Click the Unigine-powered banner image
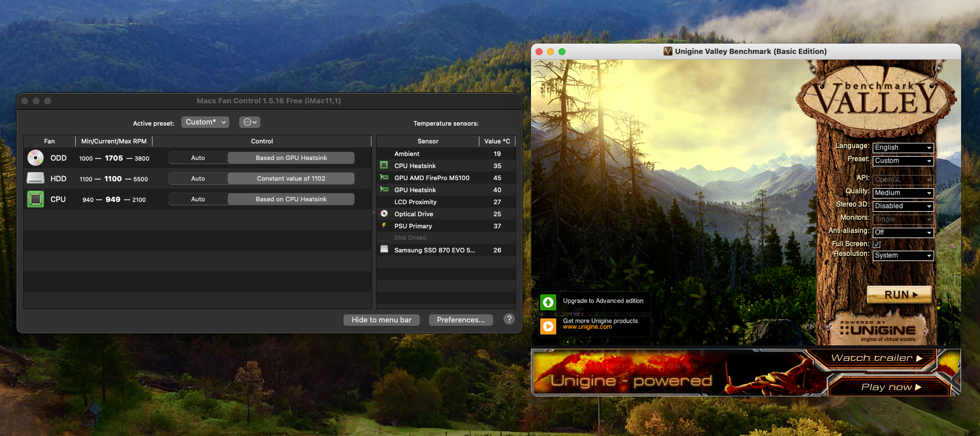980x436 pixels. click(x=671, y=373)
